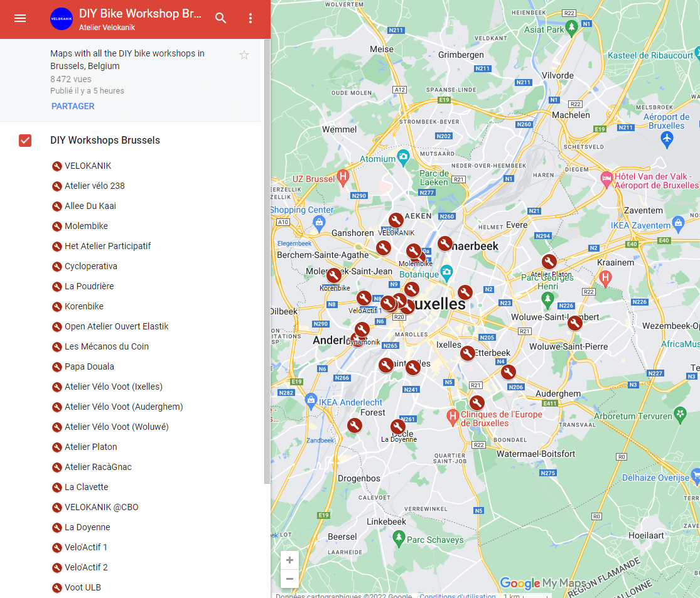Click the IKEA Zaventem shopping pin
700x598 pixels.
[x=678, y=223]
